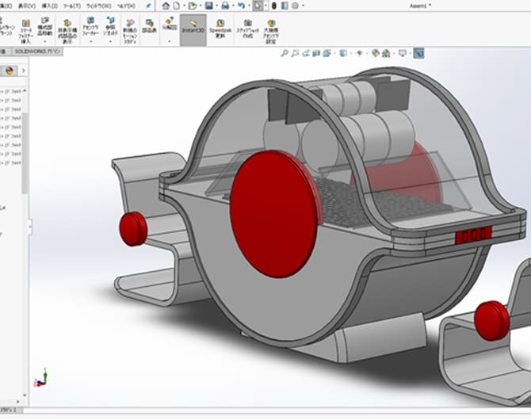The image size is (531, 420).
Task: Select small red knob on left bracket
Action: point(133,229)
